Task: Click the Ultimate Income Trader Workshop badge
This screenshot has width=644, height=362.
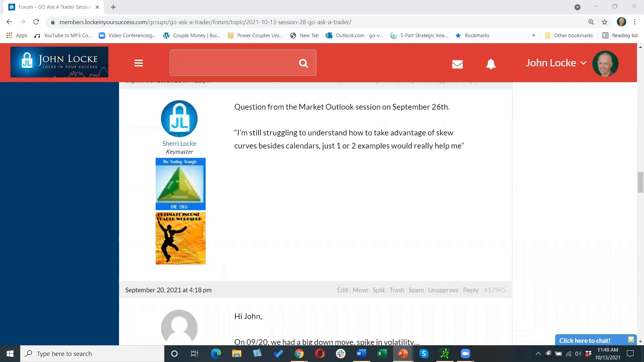Action: pyautogui.click(x=180, y=238)
